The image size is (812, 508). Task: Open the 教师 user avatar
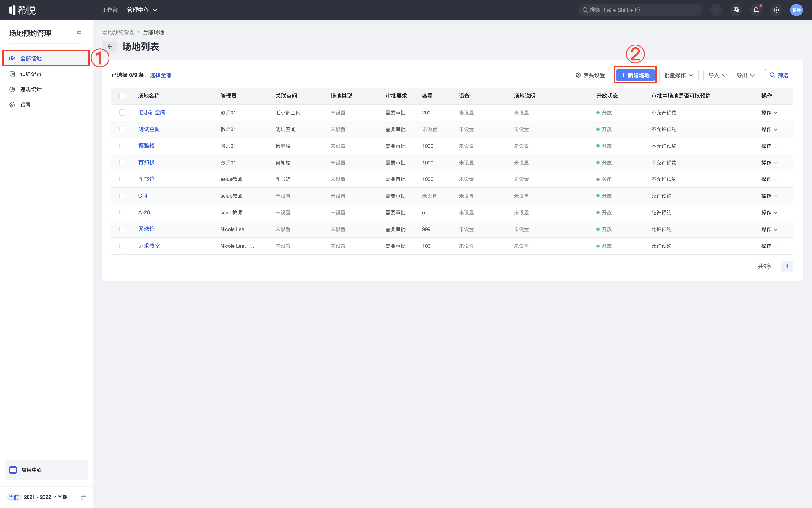pos(796,10)
